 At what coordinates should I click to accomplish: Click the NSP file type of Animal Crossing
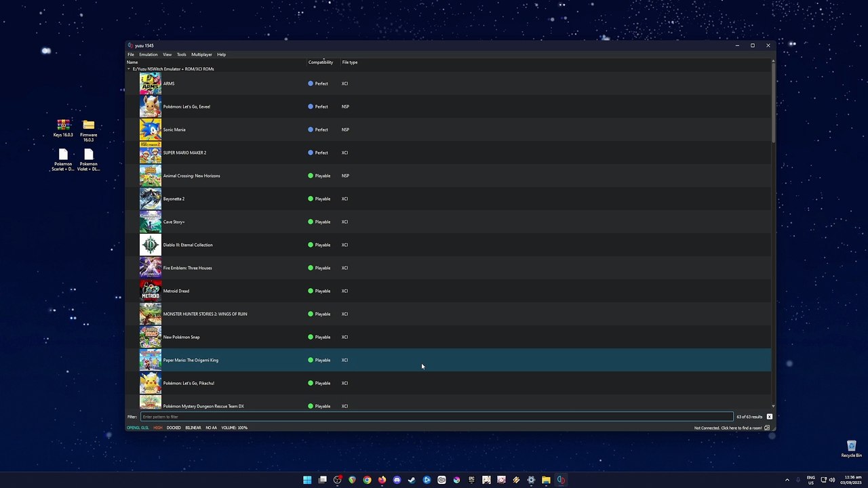345,176
